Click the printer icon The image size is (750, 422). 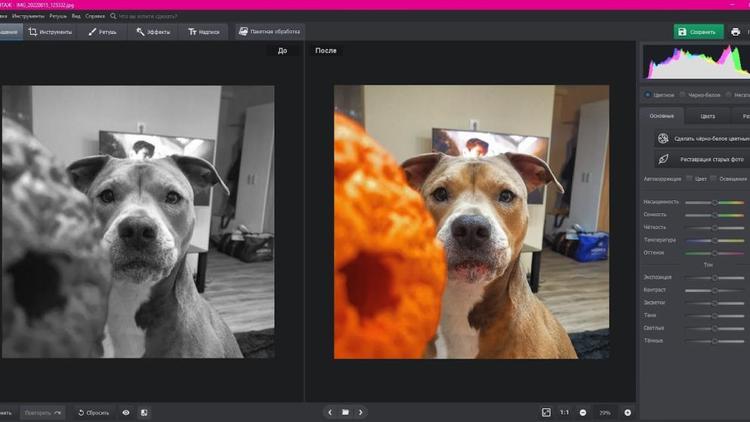(735, 32)
